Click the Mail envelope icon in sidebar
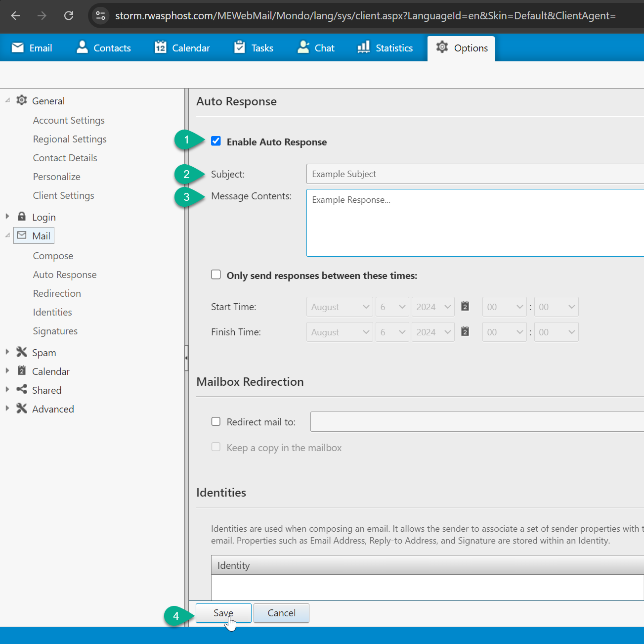 coord(22,235)
